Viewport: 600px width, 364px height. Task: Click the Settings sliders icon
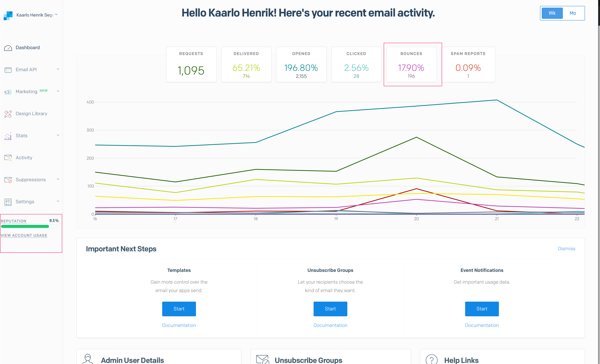[8, 202]
